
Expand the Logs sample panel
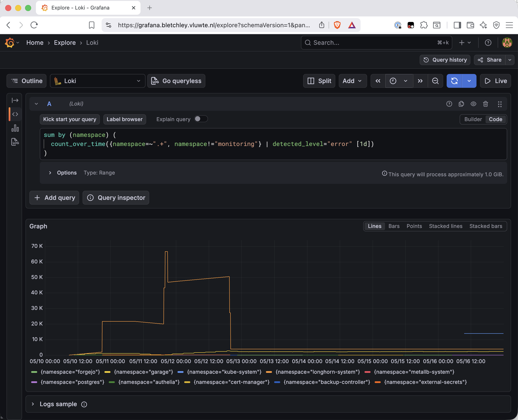(33, 404)
